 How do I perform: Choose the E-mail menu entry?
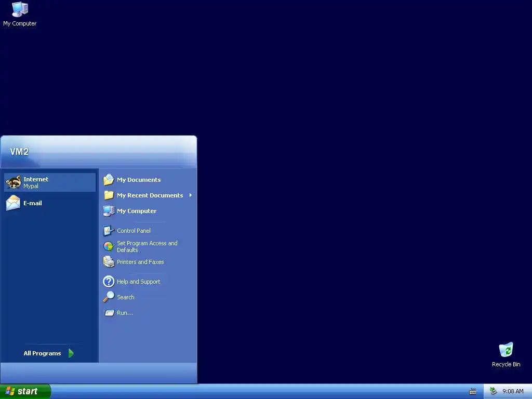click(x=50, y=203)
